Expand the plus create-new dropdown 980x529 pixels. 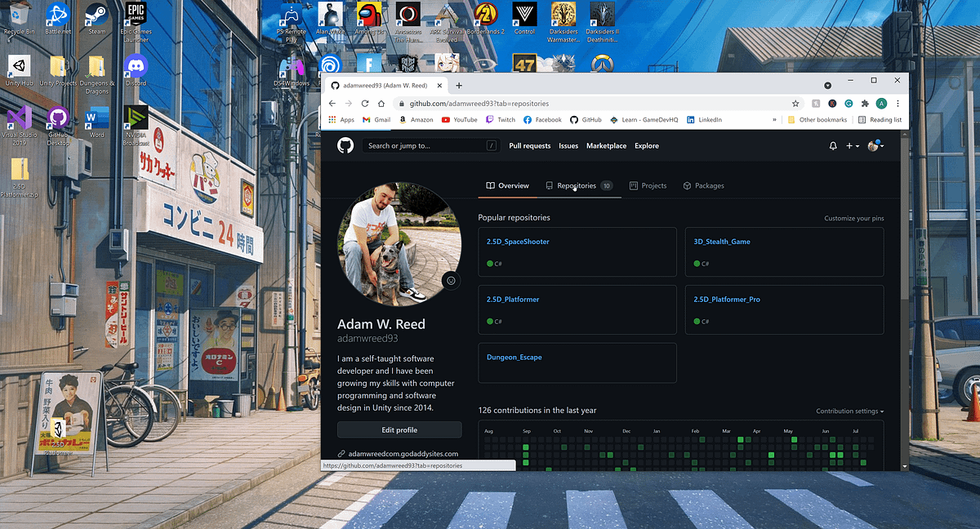[852, 145]
